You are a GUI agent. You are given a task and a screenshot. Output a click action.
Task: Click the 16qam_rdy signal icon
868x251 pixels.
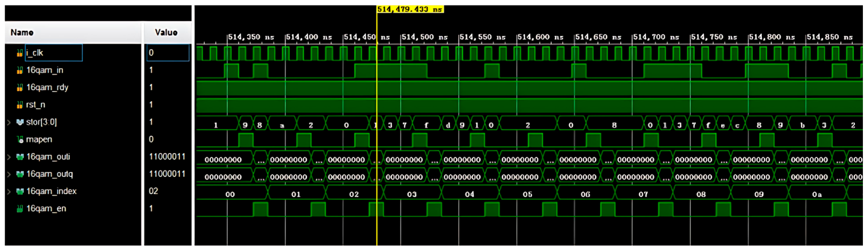[x=19, y=87]
